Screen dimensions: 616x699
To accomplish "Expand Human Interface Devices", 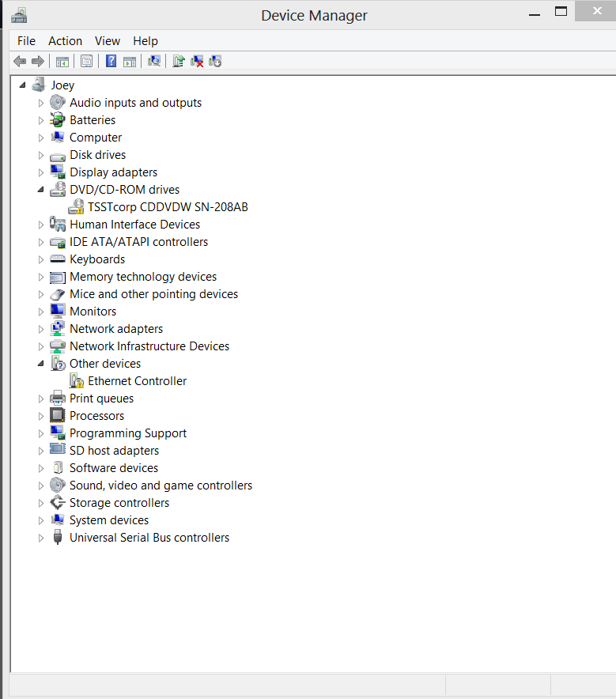I will [40, 225].
